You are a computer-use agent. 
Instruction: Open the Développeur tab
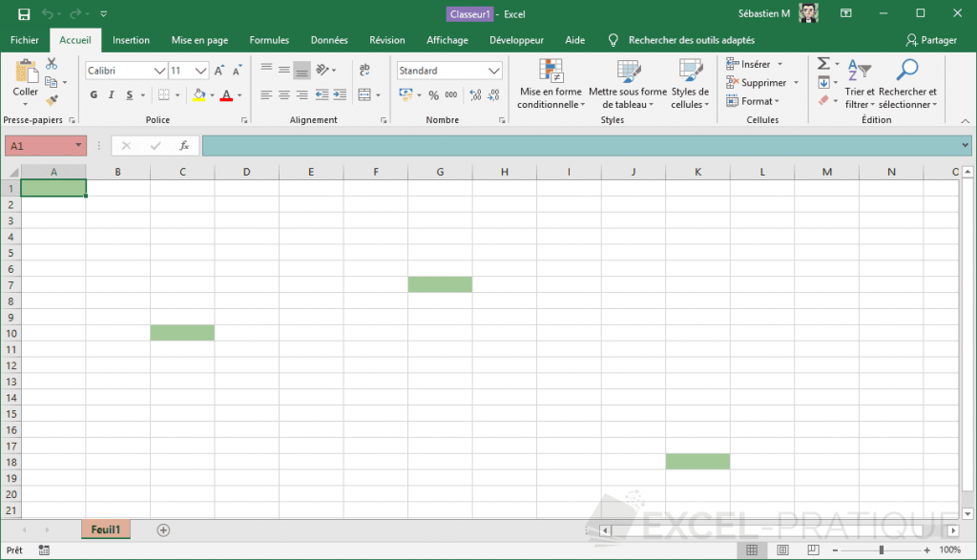click(516, 40)
